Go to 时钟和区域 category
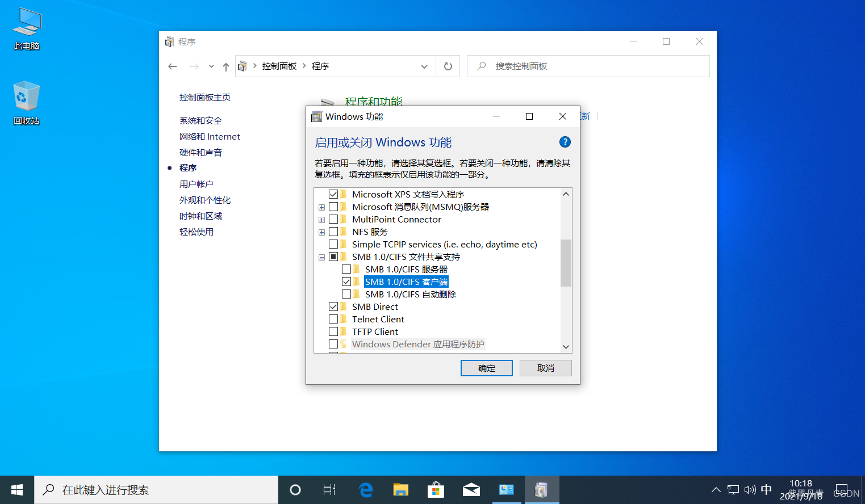This screenshot has height=504, width=865. [x=200, y=216]
